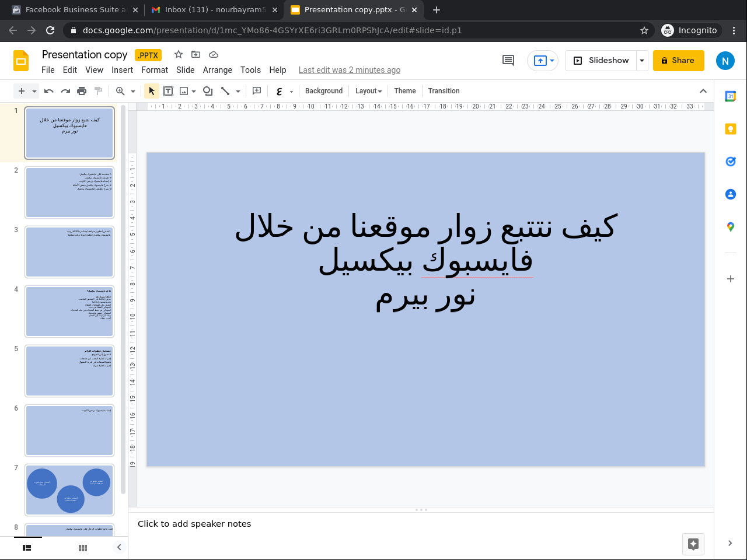Open comment history speech bubble
Viewport: 747px width, 560px height.
click(x=508, y=61)
